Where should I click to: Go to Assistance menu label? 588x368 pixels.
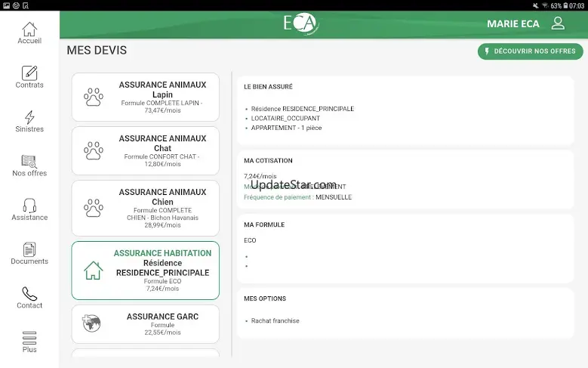[x=29, y=217]
